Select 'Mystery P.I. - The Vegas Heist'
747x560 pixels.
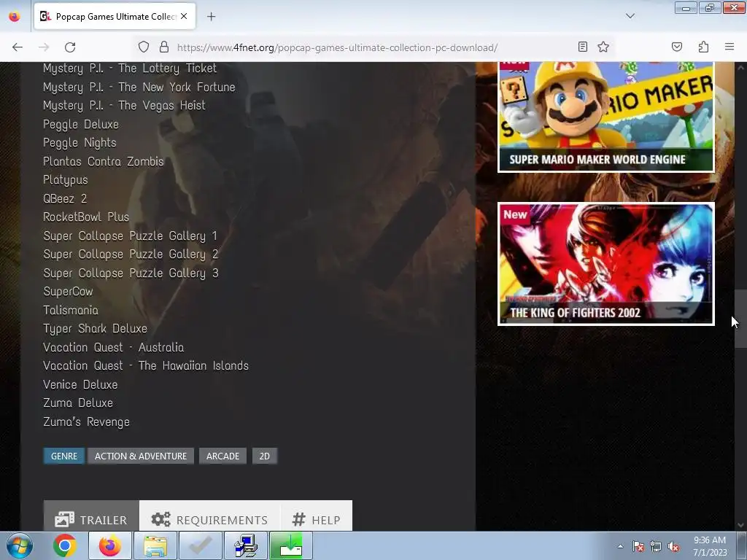click(124, 106)
